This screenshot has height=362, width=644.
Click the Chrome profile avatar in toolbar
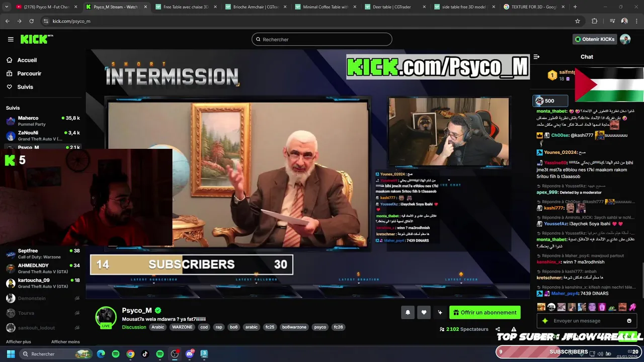pos(624,21)
